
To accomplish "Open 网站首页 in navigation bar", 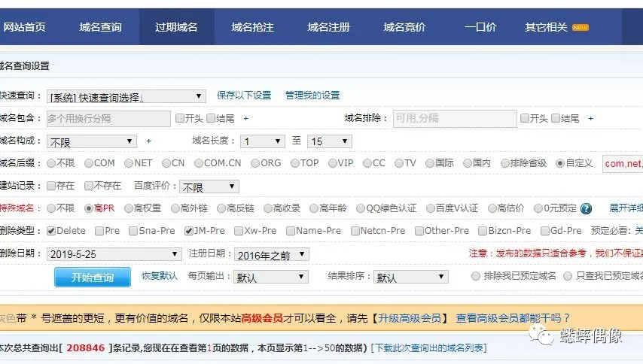I will 24,27.
